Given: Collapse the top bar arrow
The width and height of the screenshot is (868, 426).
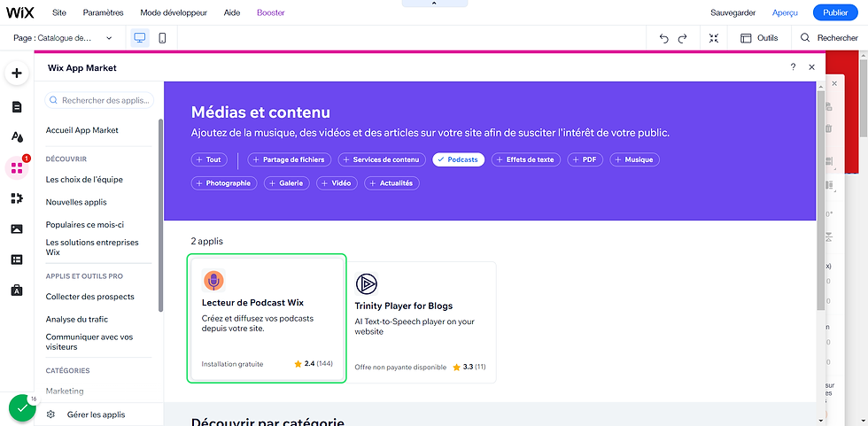Looking at the screenshot, I should tap(435, 4).
